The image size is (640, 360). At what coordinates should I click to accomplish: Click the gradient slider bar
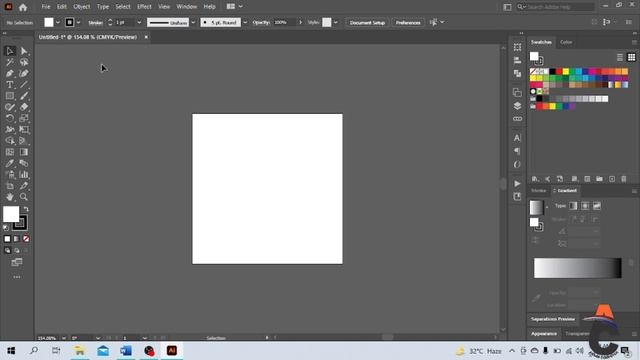tap(578, 268)
